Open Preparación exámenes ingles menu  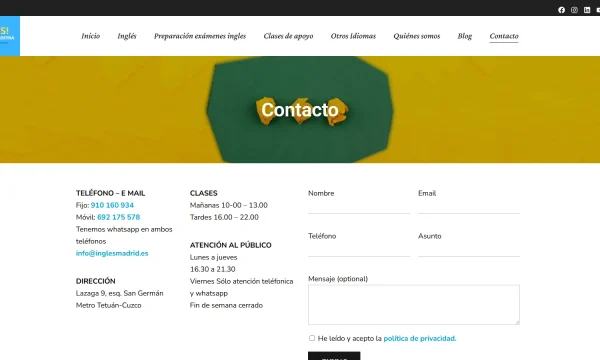tap(200, 36)
